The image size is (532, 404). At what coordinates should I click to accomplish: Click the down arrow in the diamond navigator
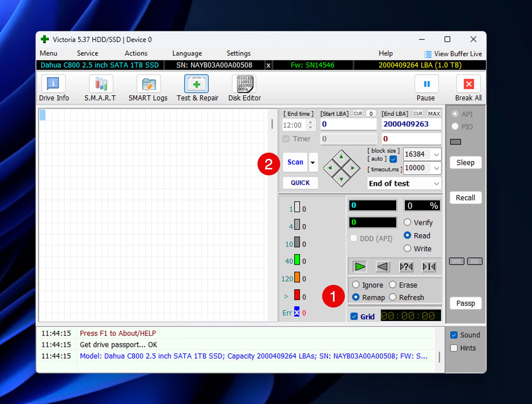341,179
